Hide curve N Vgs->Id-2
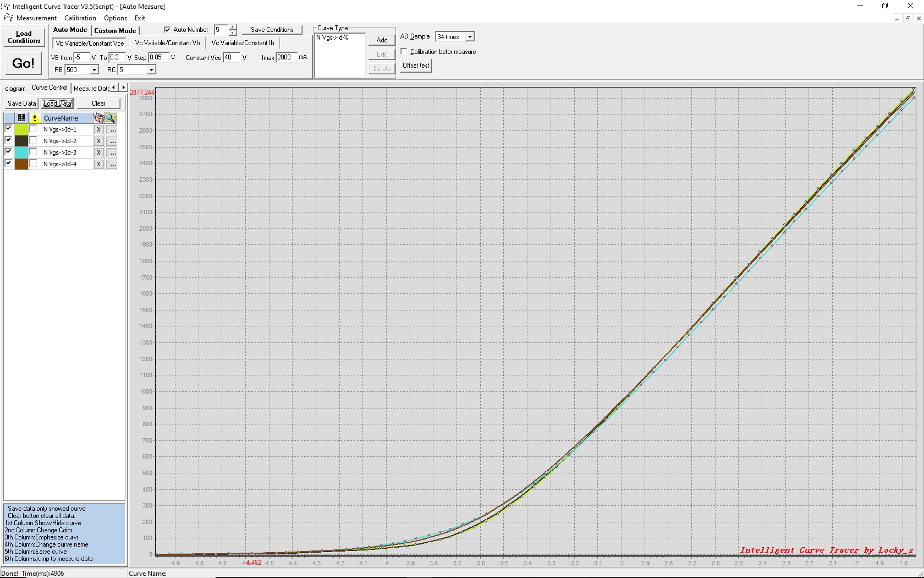Image resolution: width=924 pixels, height=578 pixels. pyautogui.click(x=8, y=140)
